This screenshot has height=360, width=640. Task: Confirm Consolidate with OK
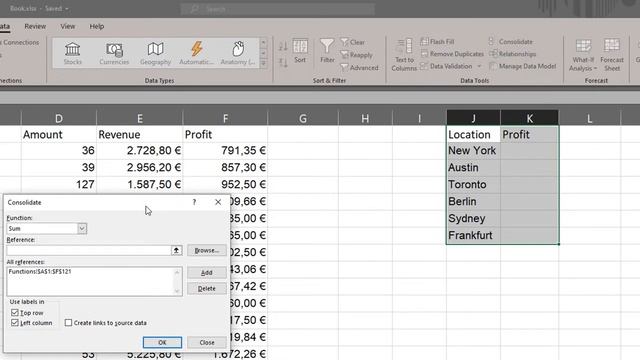pos(162,342)
